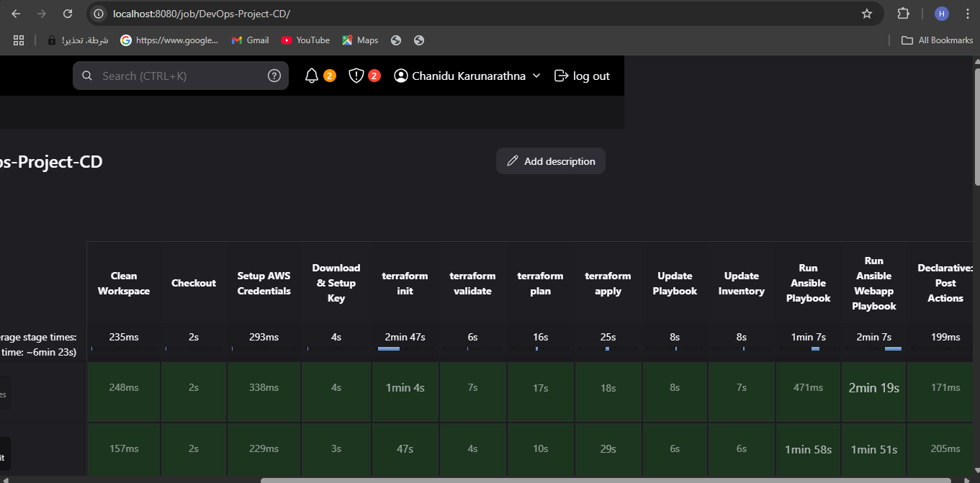This screenshot has width=980, height=483.
Task: Select the 47s terraform init cell
Action: coord(405,449)
